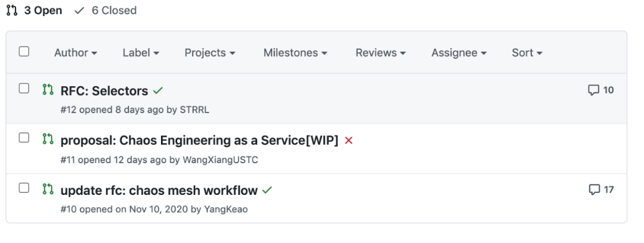
Task: Select the Chaos Engineering as a Service checkbox
Action: tap(24, 138)
